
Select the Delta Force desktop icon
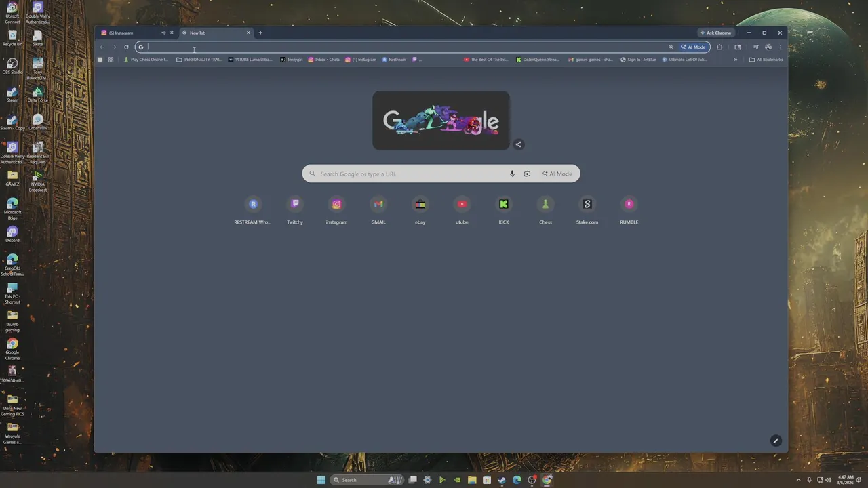pyautogui.click(x=38, y=94)
